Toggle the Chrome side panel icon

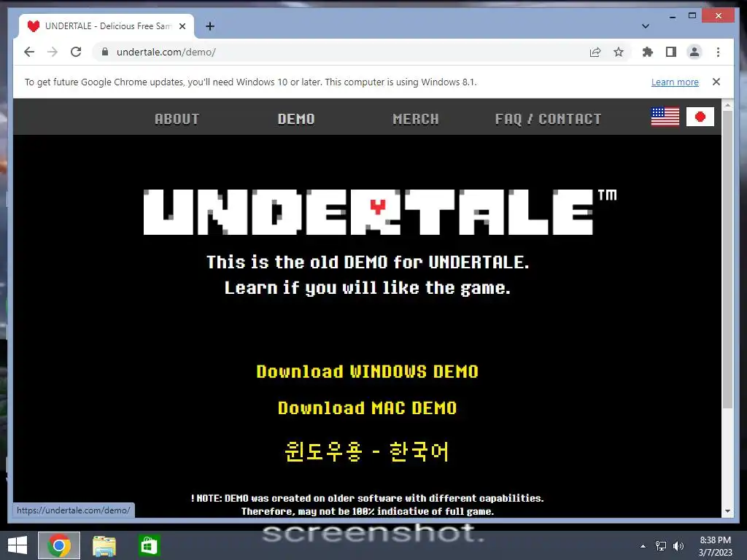coord(671,52)
